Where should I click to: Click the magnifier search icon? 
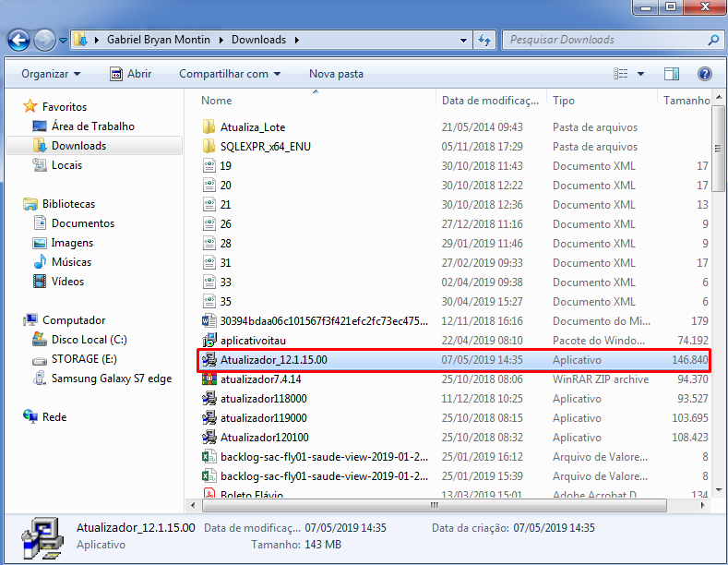[x=713, y=40]
